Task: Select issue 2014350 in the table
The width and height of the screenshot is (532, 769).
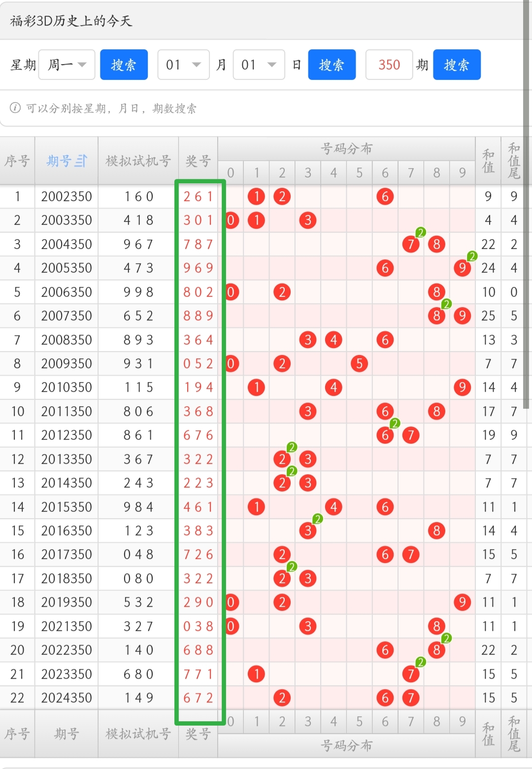Action: point(66,483)
